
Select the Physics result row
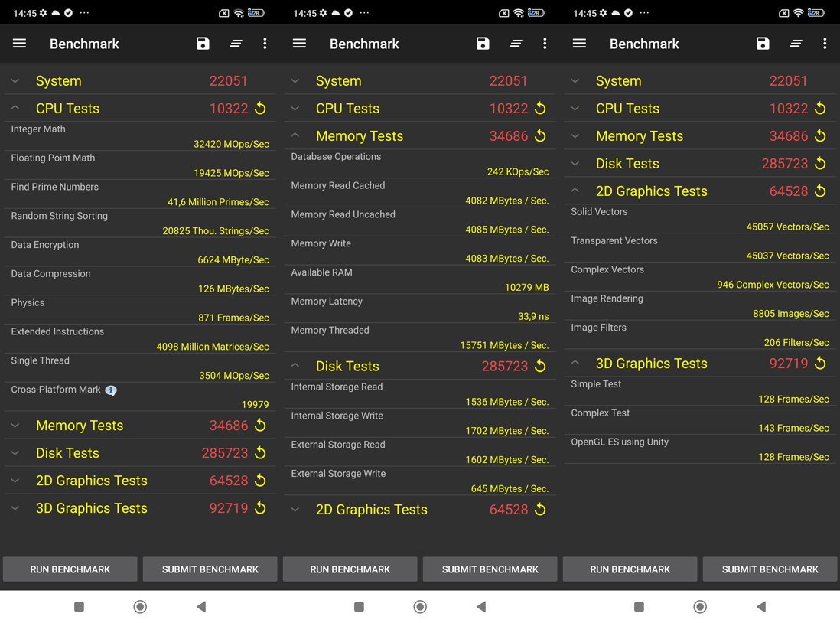pyautogui.click(x=140, y=310)
